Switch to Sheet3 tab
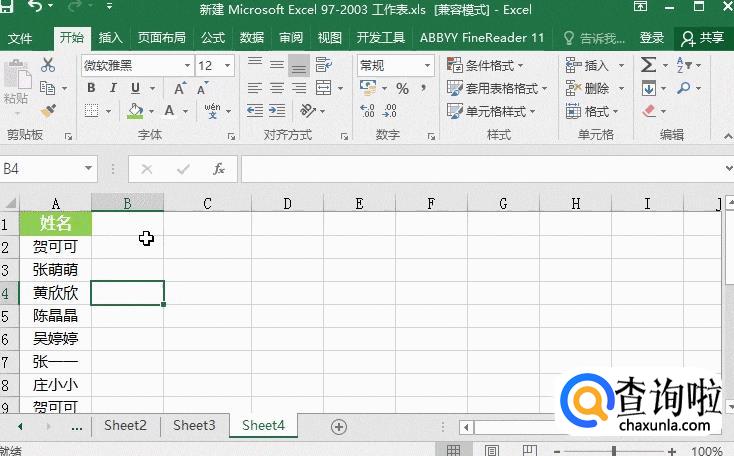Viewport: 734px width, 456px height. coord(194,425)
